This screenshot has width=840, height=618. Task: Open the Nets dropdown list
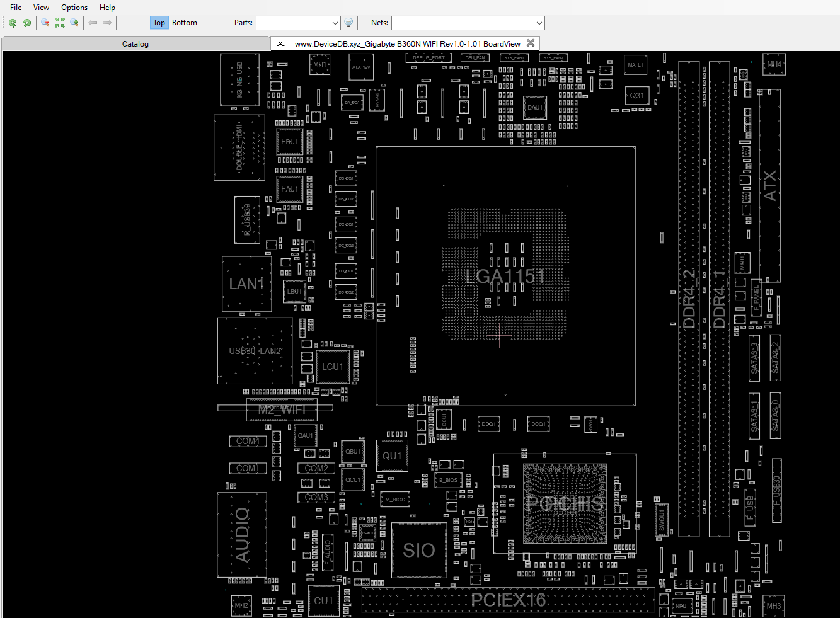coord(539,23)
